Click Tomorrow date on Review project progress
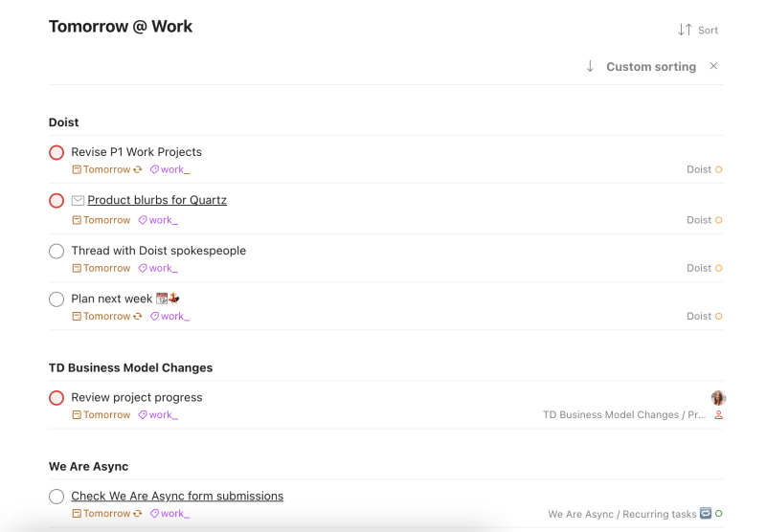The height and width of the screenshot is (532, 766). coord(101,415)
